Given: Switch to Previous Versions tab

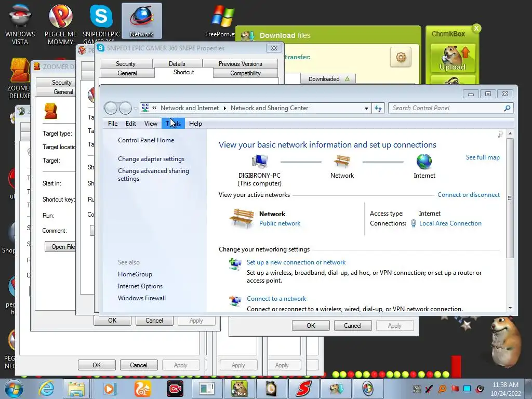Looking at the screenshot, I should pyautogui.click(x=240, y=64).
